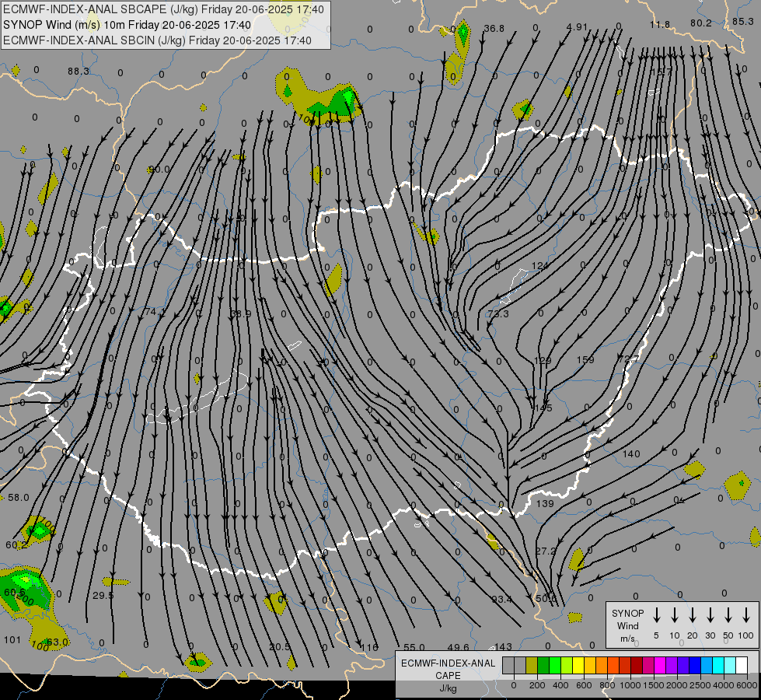
Task: Click the 1000 tick label on the colorbar
Action: pyautogui.click(x=630, y=685)
